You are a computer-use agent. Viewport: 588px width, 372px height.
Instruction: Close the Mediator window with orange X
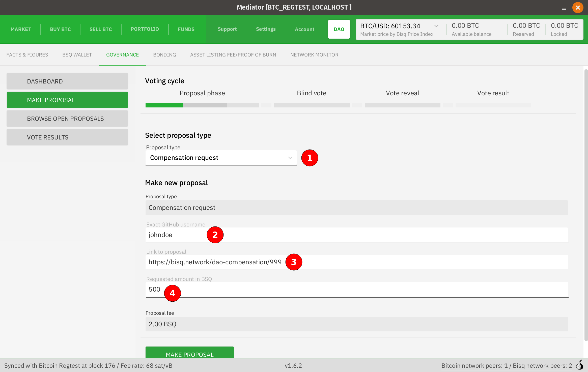click(x=578, y=8)
